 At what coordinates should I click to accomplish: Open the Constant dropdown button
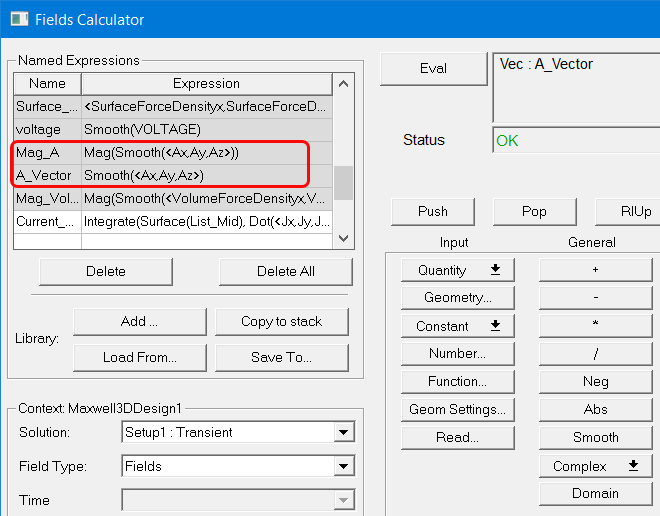tap(458, 326)
